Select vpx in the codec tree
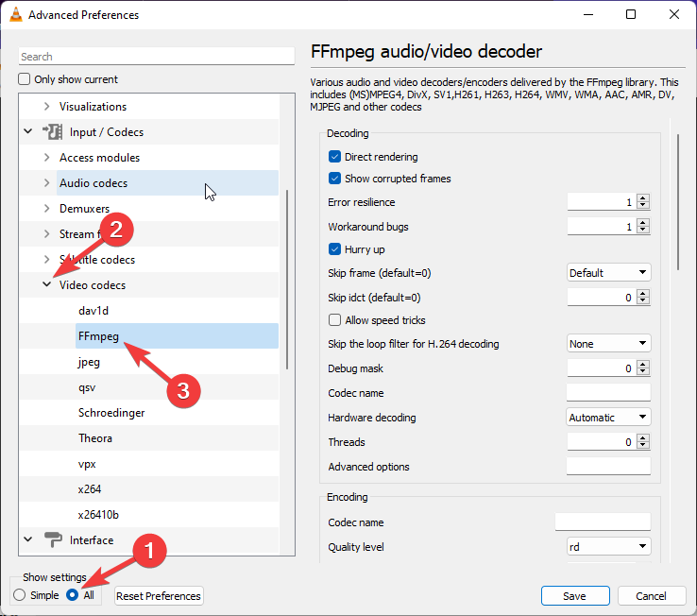The height and width of the screenshot is (616, 697). click(87, 464)
